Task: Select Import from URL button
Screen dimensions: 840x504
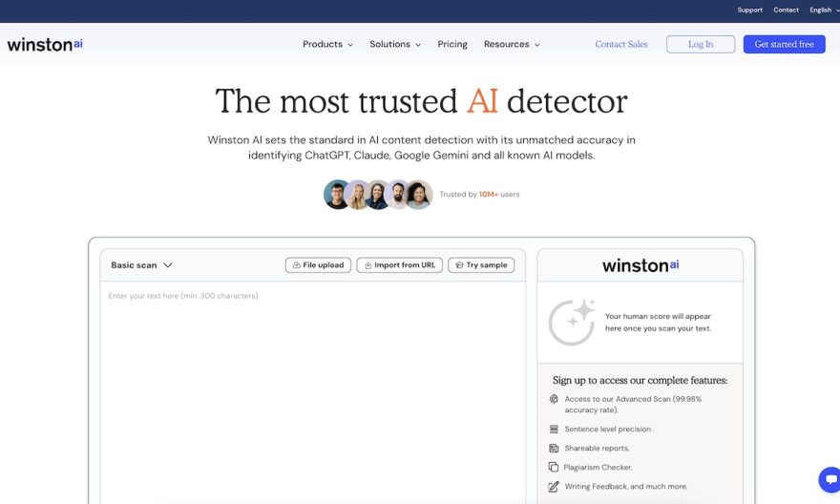Action: (x=399, y=265)
